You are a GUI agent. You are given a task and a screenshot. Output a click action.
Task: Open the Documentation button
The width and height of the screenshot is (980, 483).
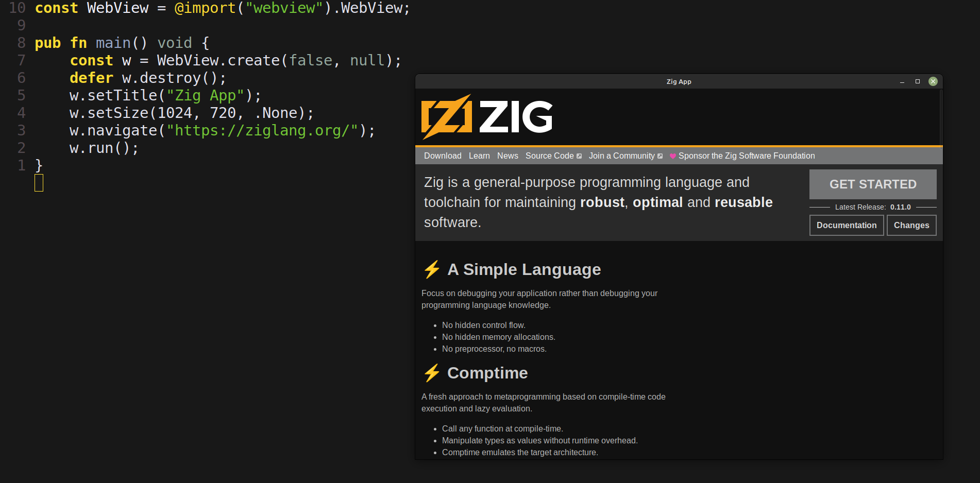847,225
